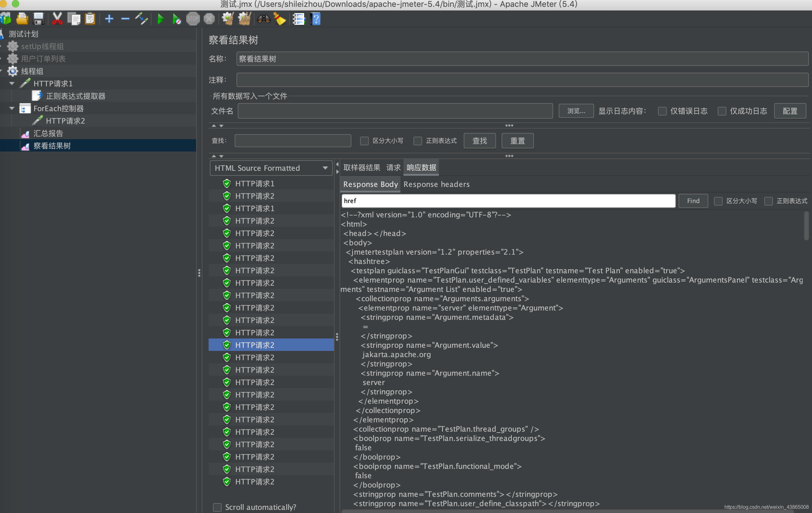Click the results list divider handle
The image size is (812, 513).
click(337, 337)
